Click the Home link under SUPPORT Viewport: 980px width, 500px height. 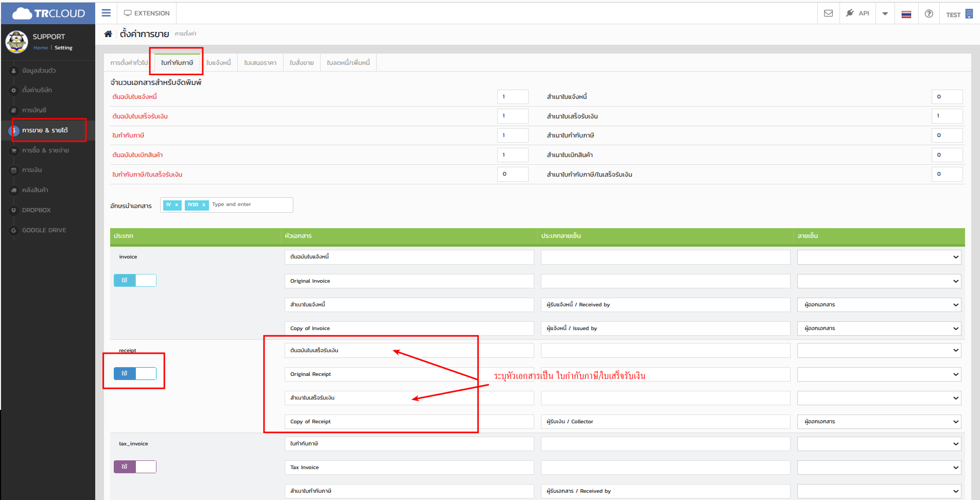40,48
